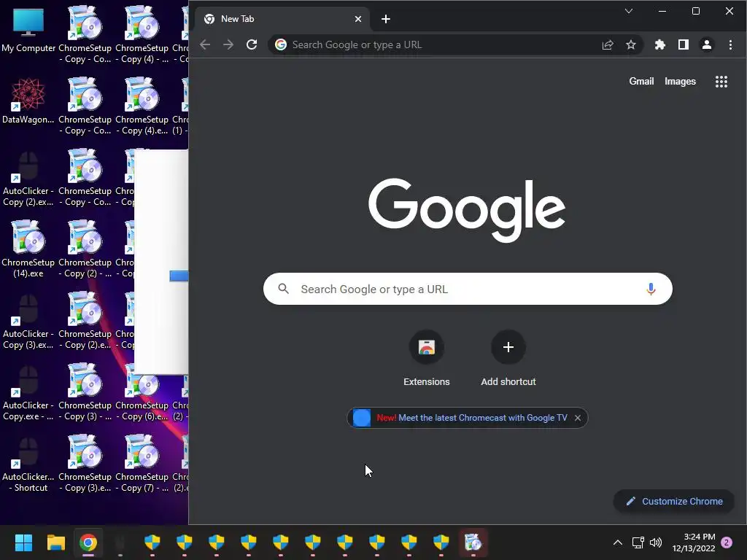747x560 pixels.
Task: Open the notification badge showing 2
Action: [727, 542]
